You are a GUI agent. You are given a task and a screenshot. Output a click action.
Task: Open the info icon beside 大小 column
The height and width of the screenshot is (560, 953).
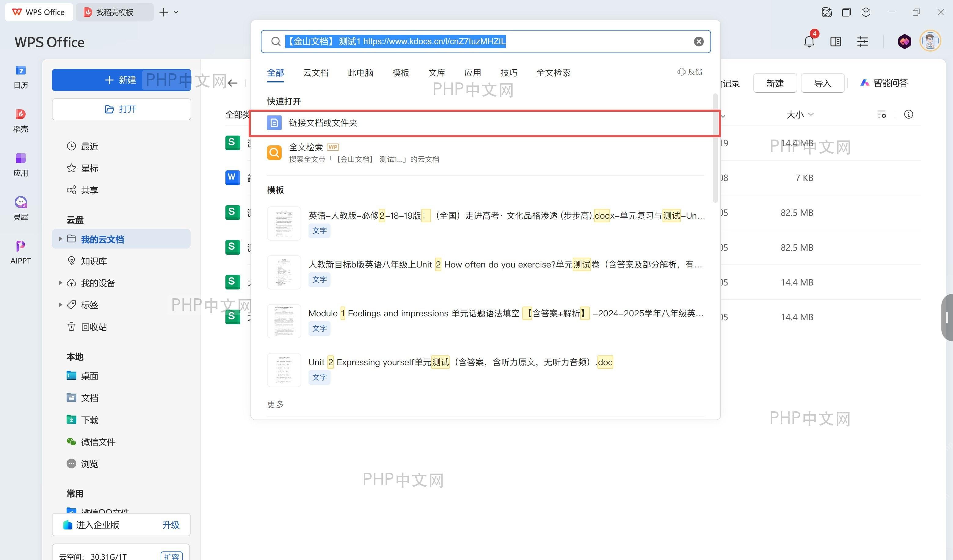908,114
